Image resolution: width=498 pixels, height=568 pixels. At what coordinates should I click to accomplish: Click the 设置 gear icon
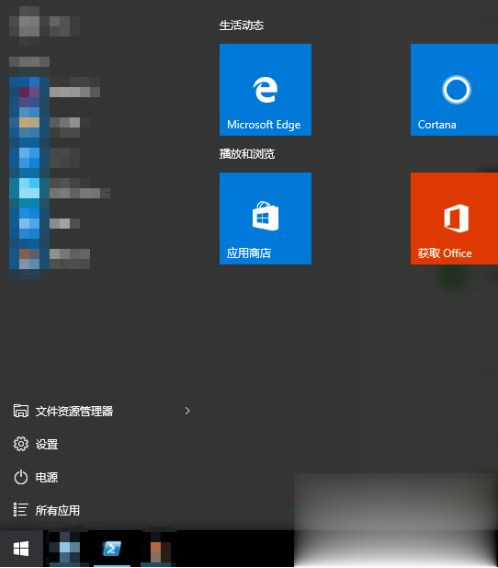(21, 444)
